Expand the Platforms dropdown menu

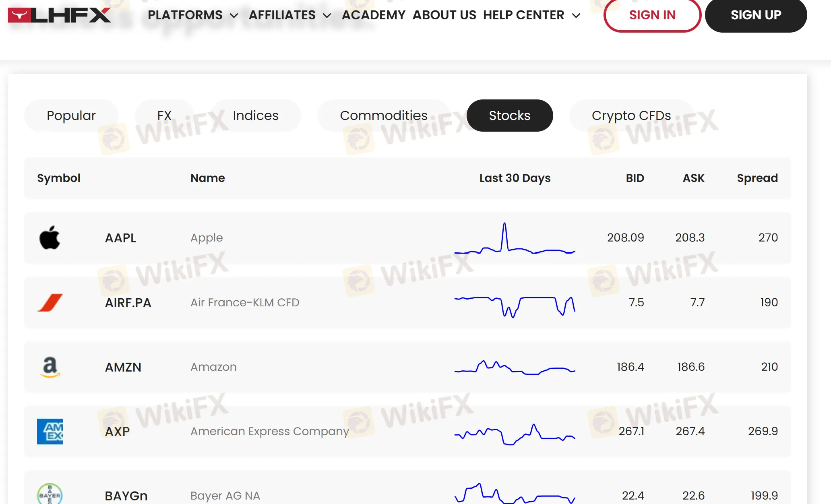pyautogui.click(x=192, y=15)
